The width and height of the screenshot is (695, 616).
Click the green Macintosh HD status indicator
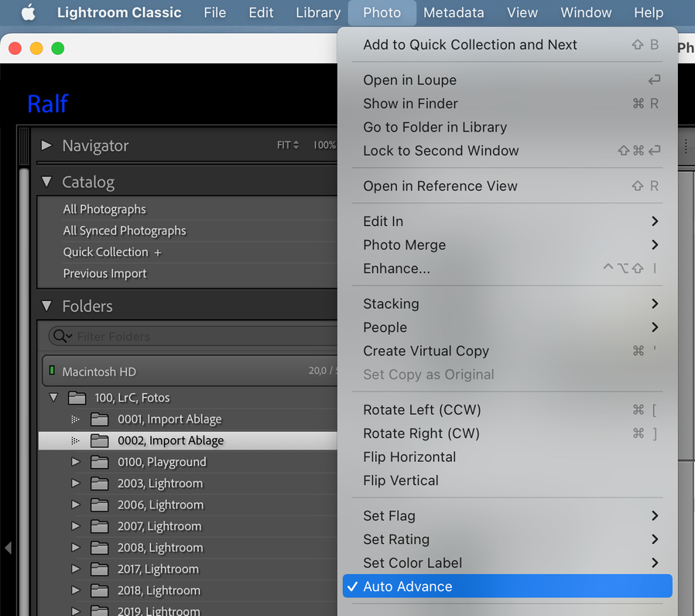tap(52, 370)
